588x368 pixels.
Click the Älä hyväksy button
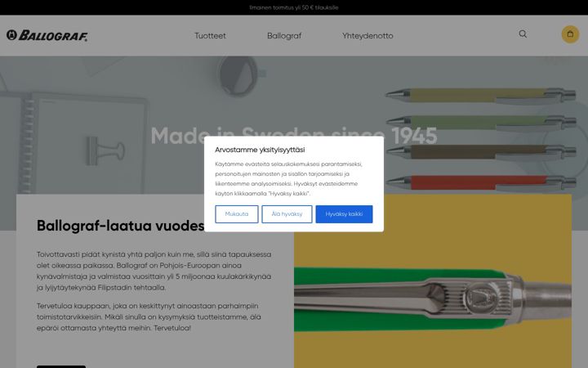point(287,214)
